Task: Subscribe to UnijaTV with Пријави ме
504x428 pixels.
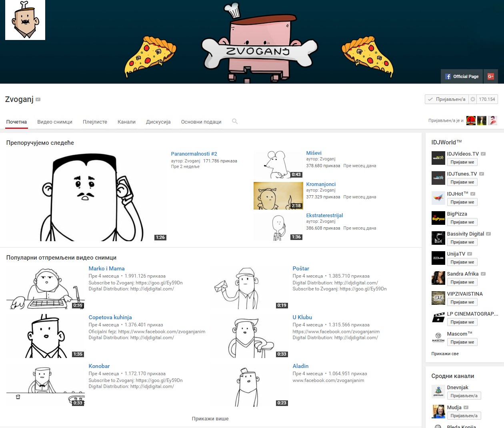Action: pyautogui.click(x=462, y=262)
